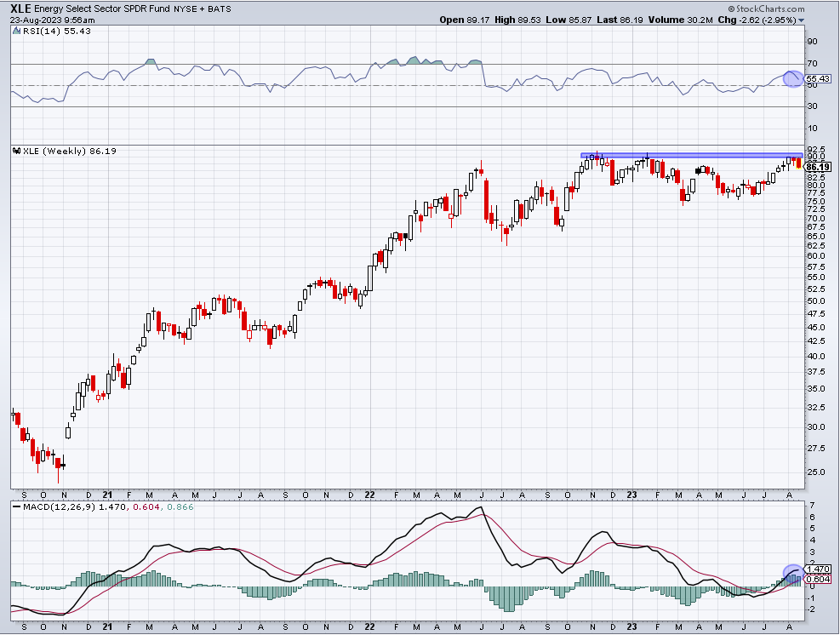
Task: Click the 92.5 label on the price axis
Action: pyautogui.click(x=815, y=149)
